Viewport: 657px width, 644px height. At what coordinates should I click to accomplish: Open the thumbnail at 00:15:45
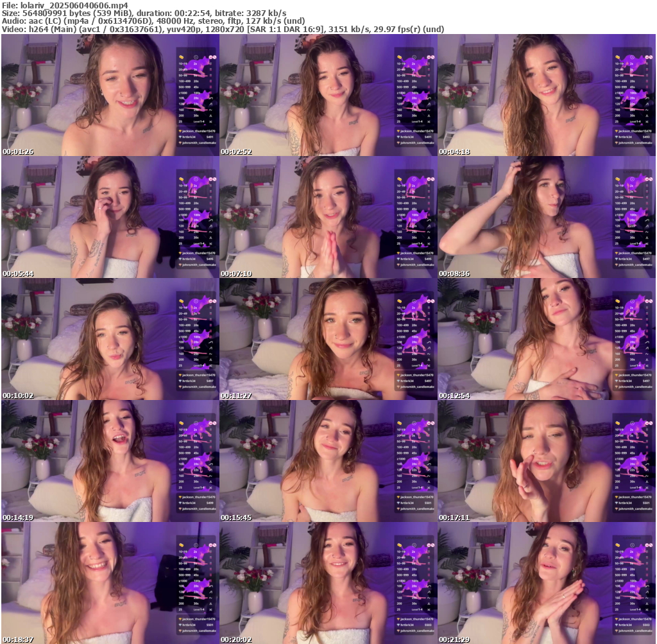pyautogui.click(x=328, y=461)
